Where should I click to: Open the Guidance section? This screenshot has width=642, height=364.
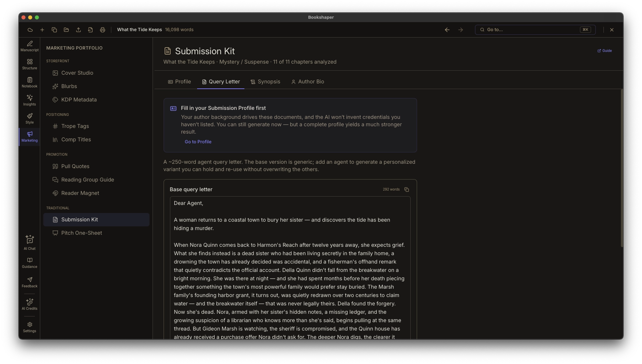click(30, 263)
